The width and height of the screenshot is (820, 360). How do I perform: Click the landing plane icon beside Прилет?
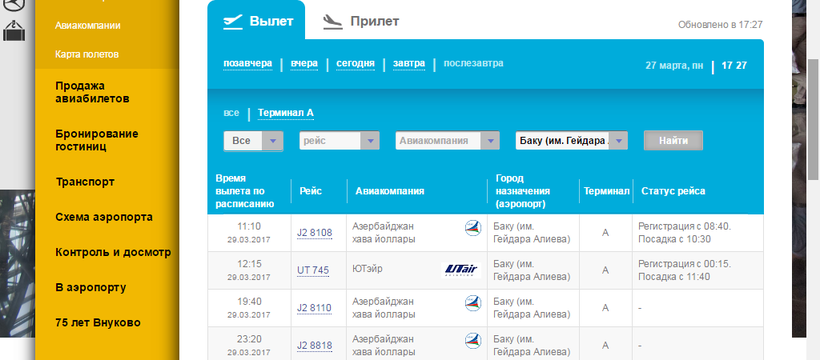pos(333,21)
